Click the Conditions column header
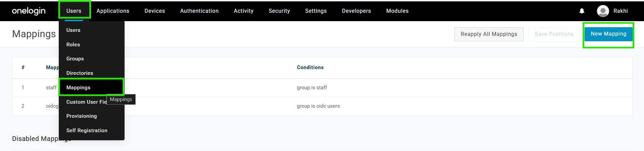644x151 pixels. tap(310, 67)
